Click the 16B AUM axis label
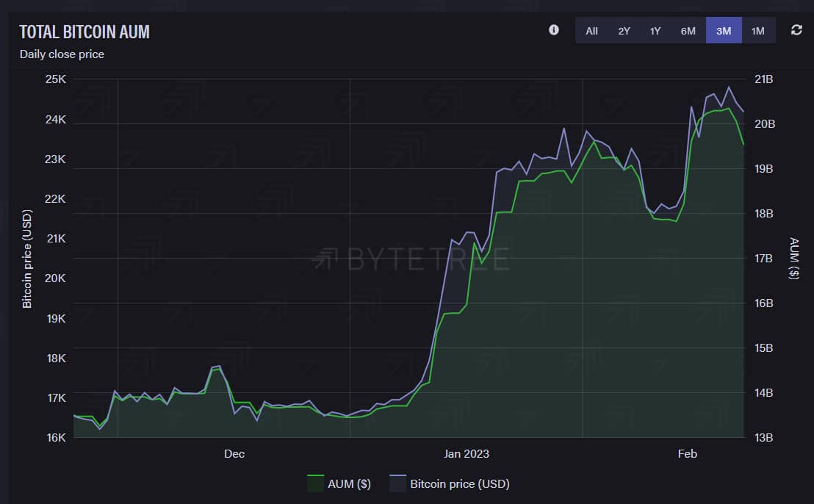The height and width of the screenshot is (504, 814). click(x=763, y=303)
